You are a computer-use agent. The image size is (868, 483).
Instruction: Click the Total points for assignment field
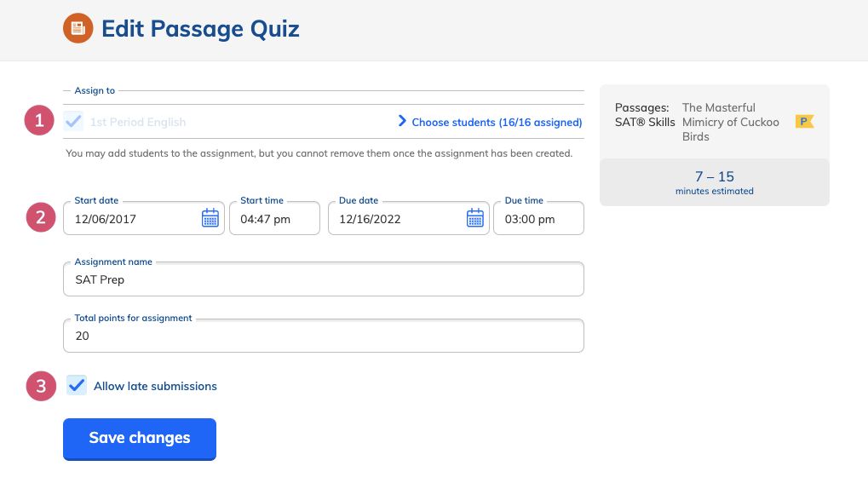pyautogui.click(x=324, y=336)
